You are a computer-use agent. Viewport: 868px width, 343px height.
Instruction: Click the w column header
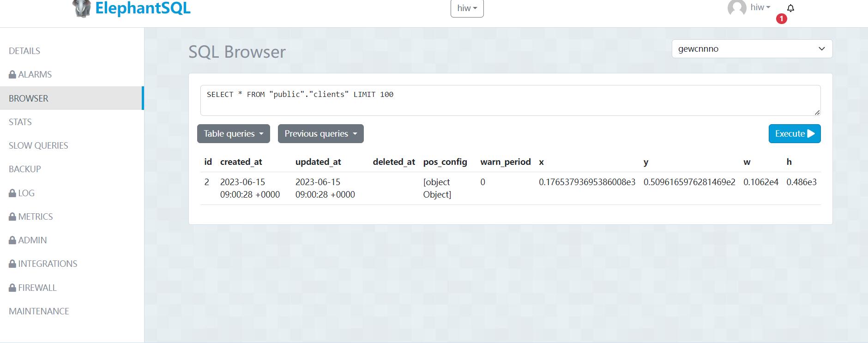[747, 162]
